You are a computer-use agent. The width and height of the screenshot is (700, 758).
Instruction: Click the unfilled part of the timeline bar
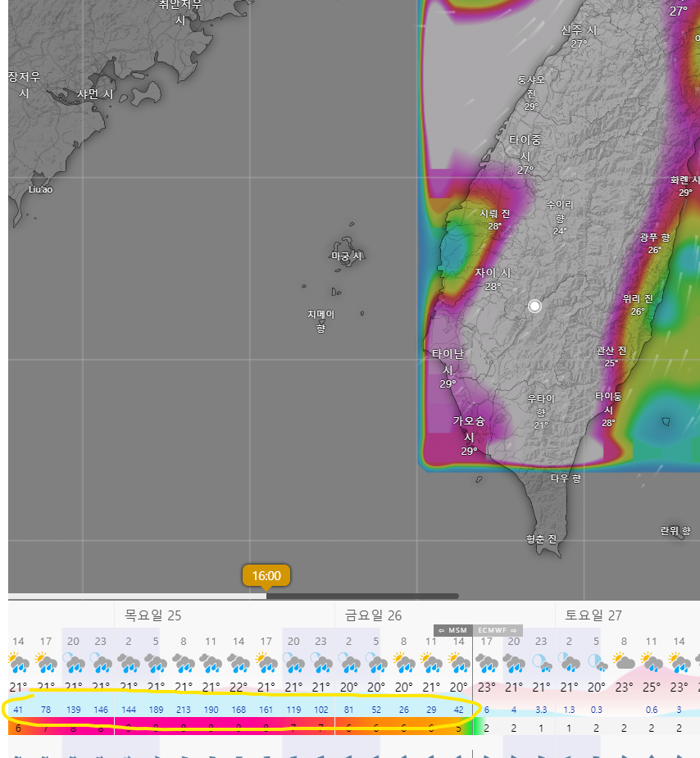coord(361,596)
